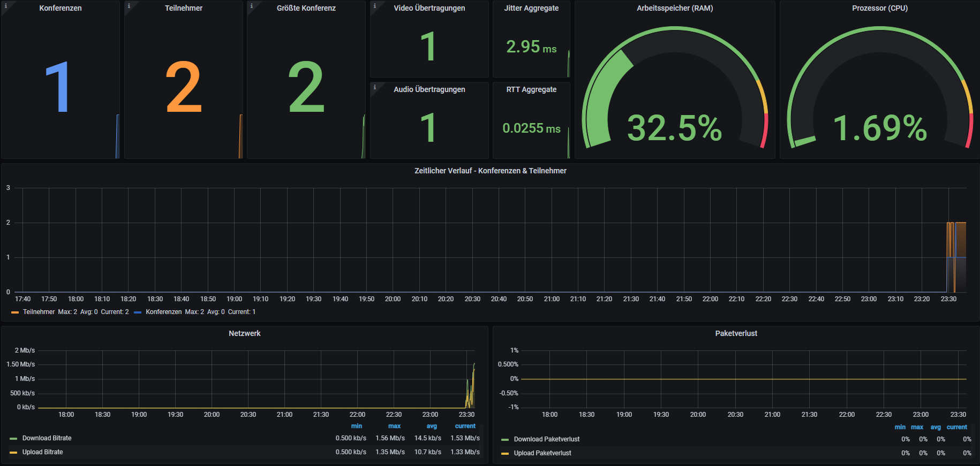980x466 pixels.
Task: Open the Teilnehmer panel info icon
Action: point(129,6)
